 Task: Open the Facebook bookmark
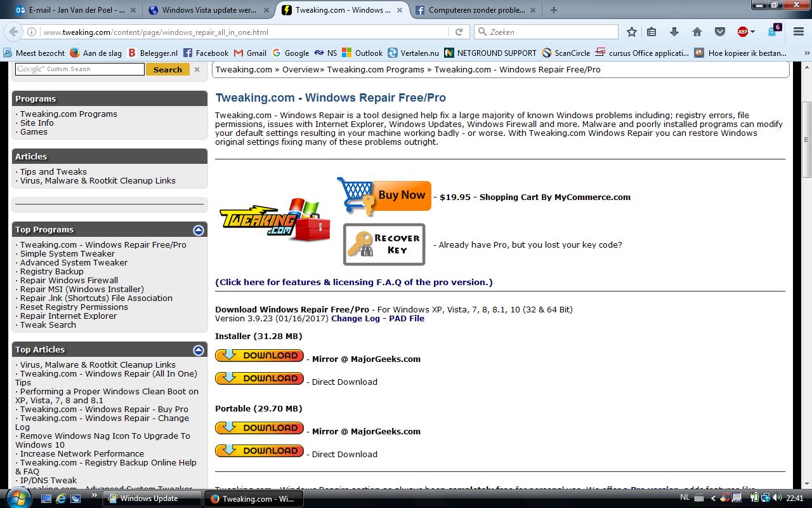pos(206,53)
